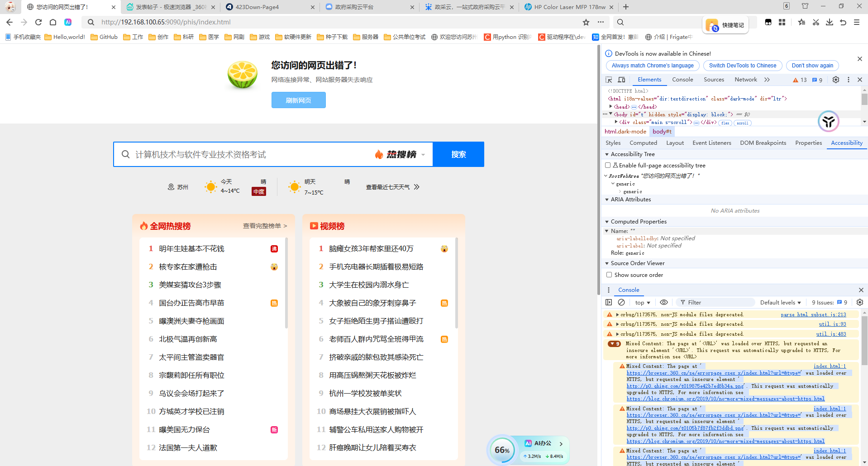Go to the browser home page icon

(x=53, y=22)
